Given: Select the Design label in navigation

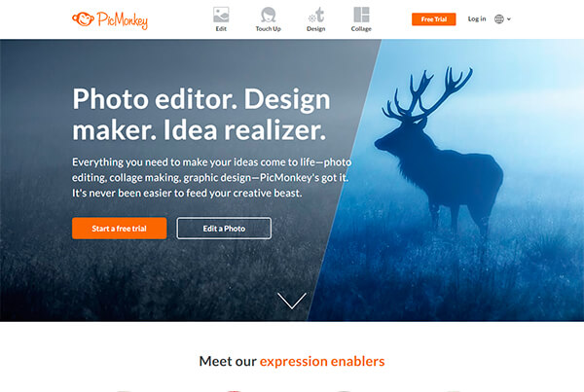Looking at the screenshot, I should [x=315, y=28].
